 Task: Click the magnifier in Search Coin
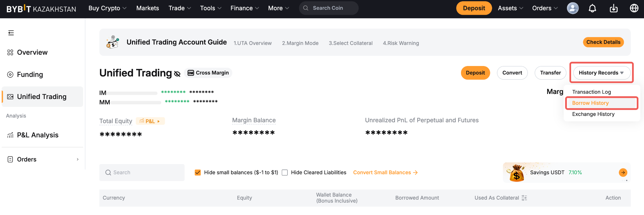[x=306, y=8]
